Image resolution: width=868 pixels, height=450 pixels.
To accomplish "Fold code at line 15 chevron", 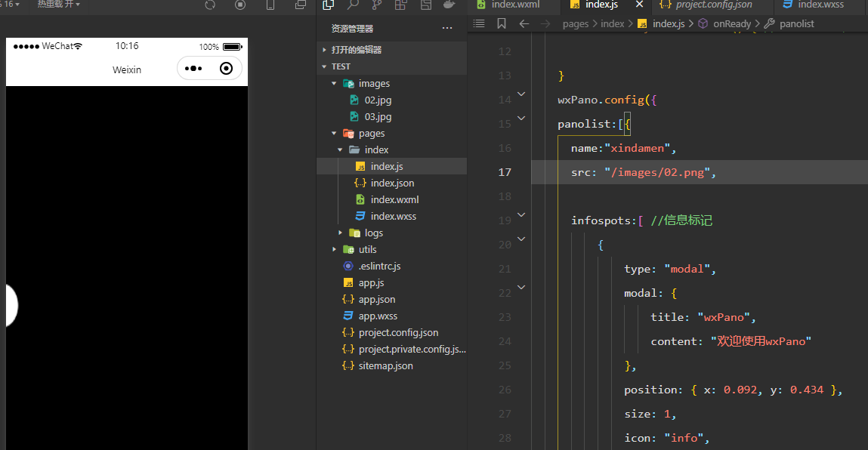I will [x=521, y=118].
